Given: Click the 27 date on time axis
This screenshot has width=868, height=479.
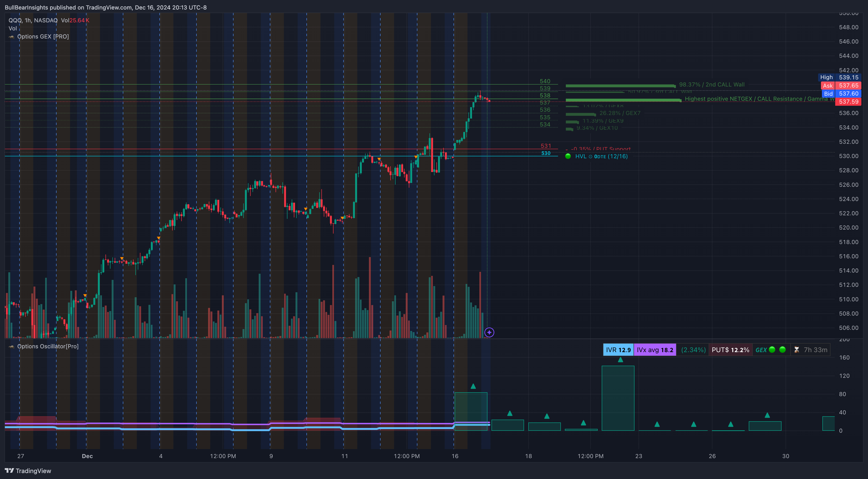Looking at the screenshot, I should click(x=21, y=456).
